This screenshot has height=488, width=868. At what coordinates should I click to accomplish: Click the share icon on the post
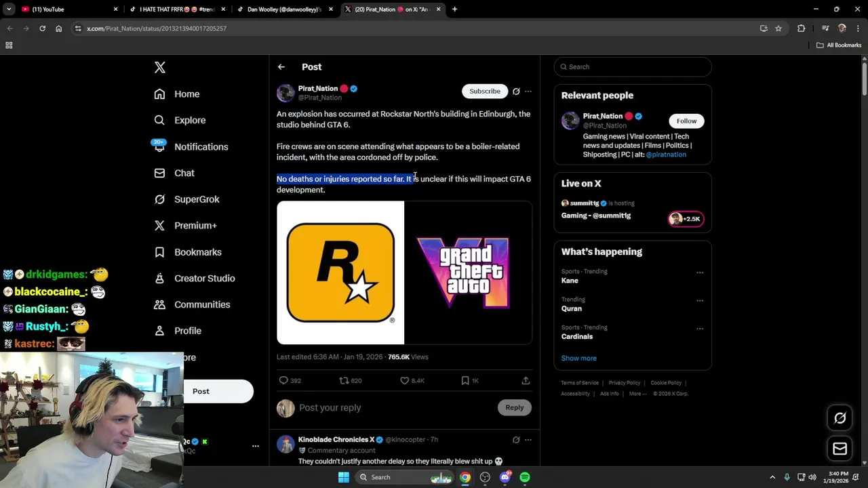coord(526,381)
